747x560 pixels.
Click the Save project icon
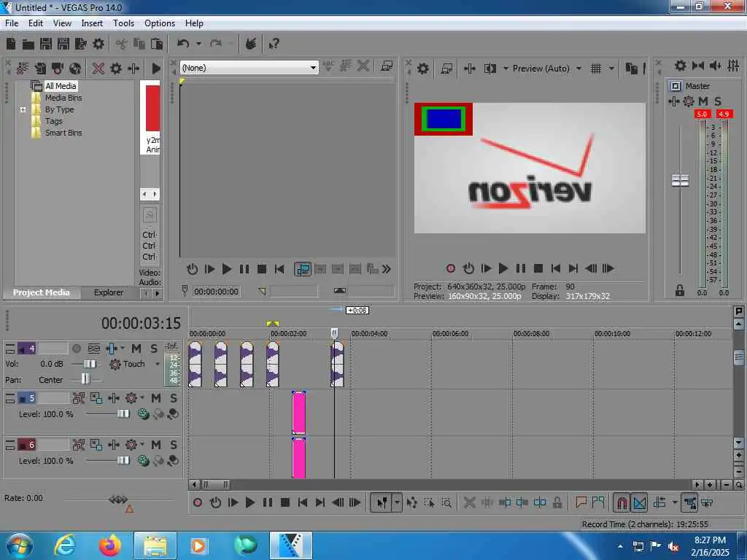tap(46, 44)
